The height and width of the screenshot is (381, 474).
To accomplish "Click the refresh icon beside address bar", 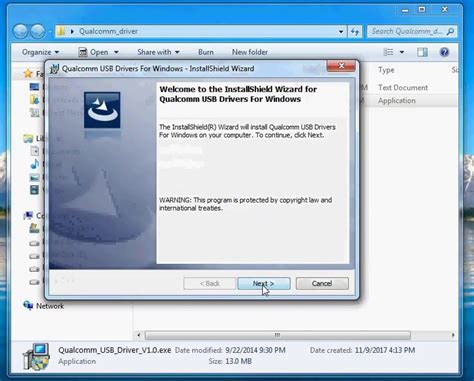I will point(355,32).
